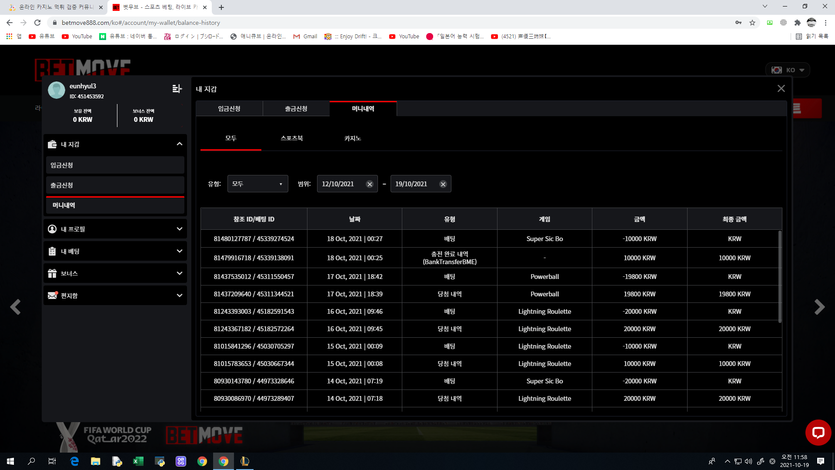Viewport: 835px width, 470px height.
Task: Select the All sub-tab
Action: pyautogui.click(x=231, y=138)
